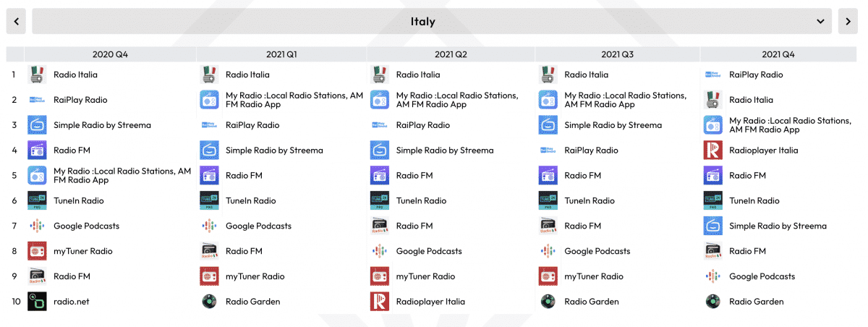Click the myTuner Radio name in 2020 Q4
This screenshot has width=868, height=327.
coord(83,251)
